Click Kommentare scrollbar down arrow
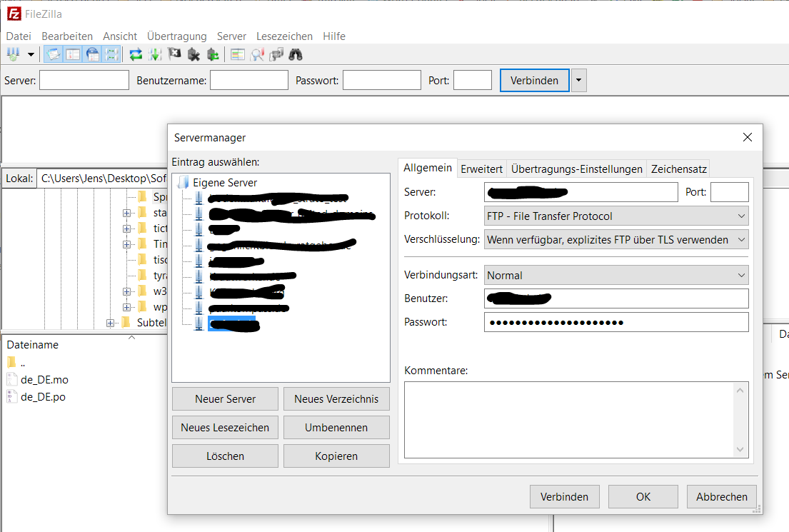This screenshot has height=532, width=789. pyautogui.click(x=740, y=449)
